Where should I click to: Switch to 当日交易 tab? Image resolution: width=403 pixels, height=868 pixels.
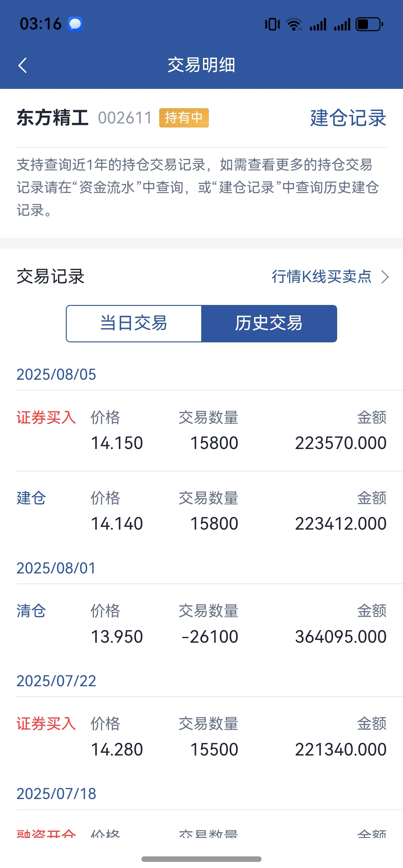pyautogui.click(x=134, y=323)
